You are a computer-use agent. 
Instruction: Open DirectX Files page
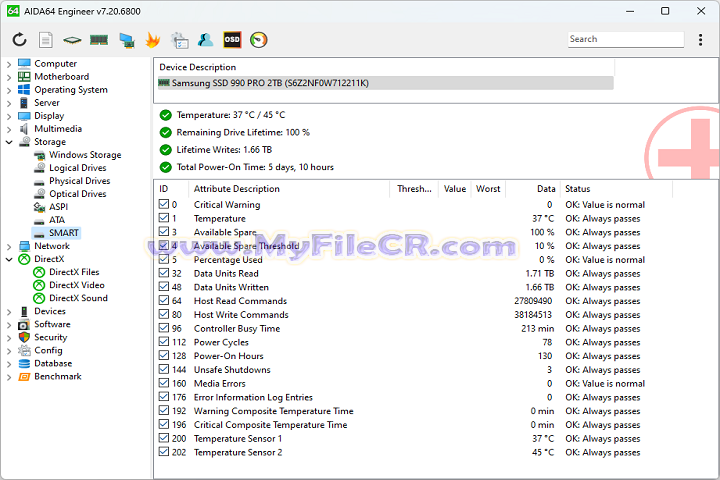[74, 272]
